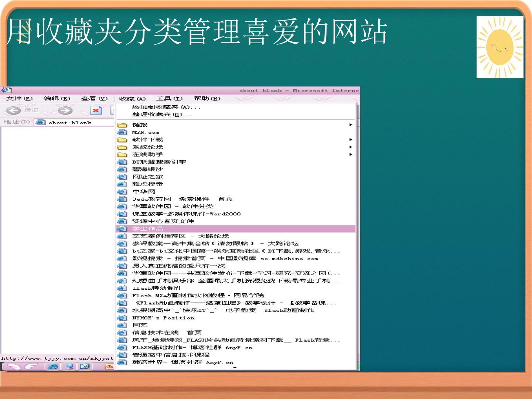Click the MSN.com page icon
Image resolution: width=532 pixels, height=399 pixels.
[x=122, y=132]
